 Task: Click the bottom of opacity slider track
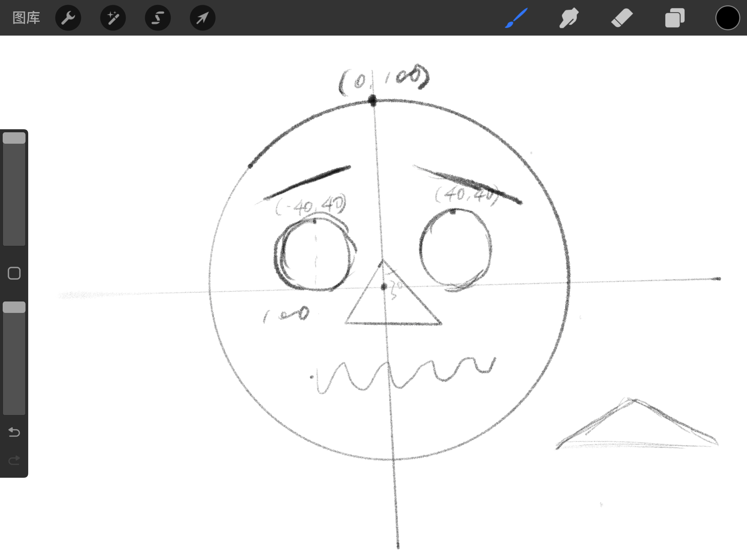pos(14,410)
